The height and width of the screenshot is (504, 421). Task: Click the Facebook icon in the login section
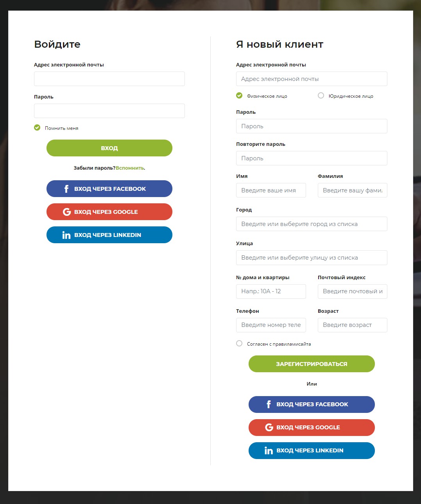pyautogui.click(x=66, y=189)
